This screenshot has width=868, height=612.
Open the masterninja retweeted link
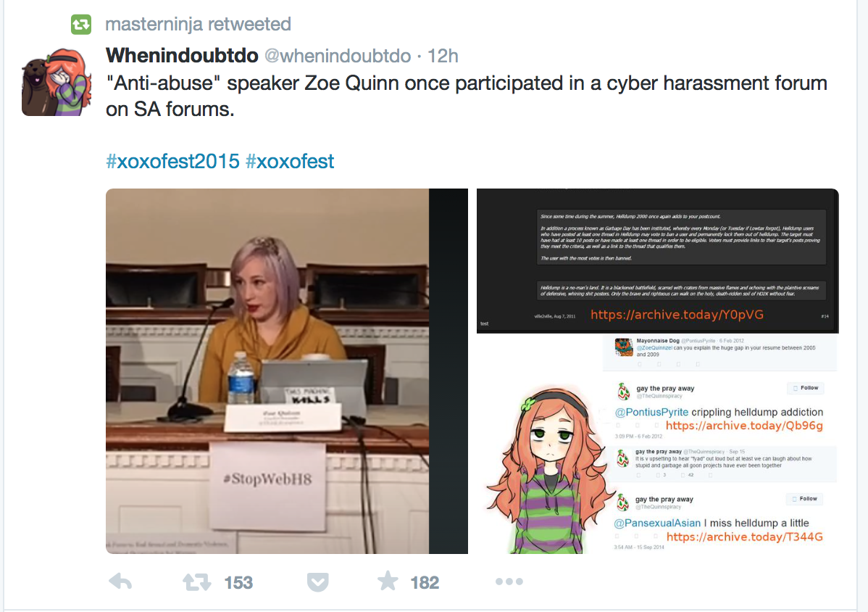click(198, 25)
